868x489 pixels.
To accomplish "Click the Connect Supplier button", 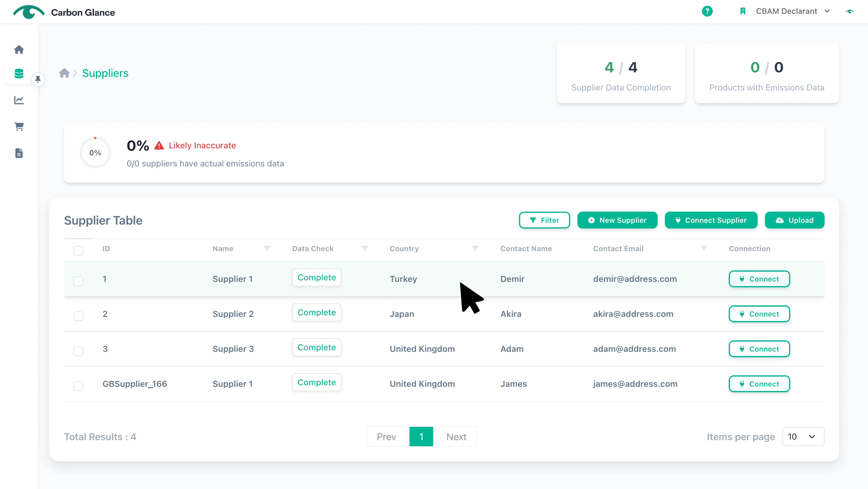I will click(x=711, y=220).
